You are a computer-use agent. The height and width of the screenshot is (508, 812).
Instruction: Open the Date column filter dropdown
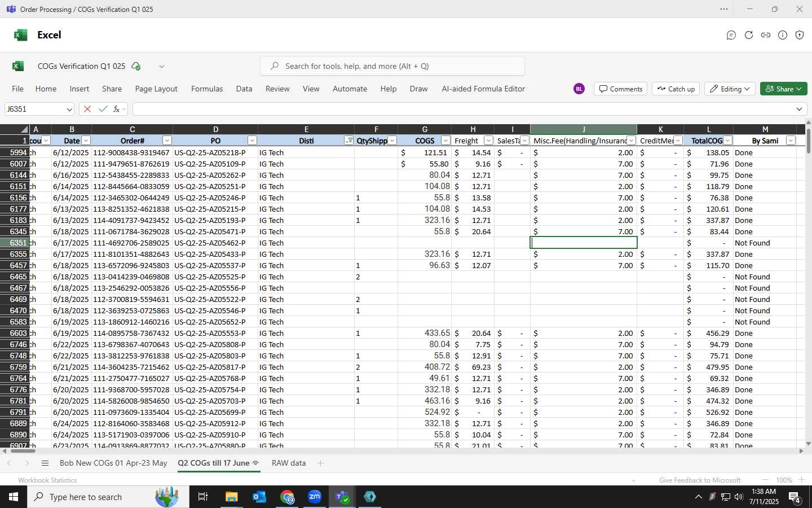(86, 141)
